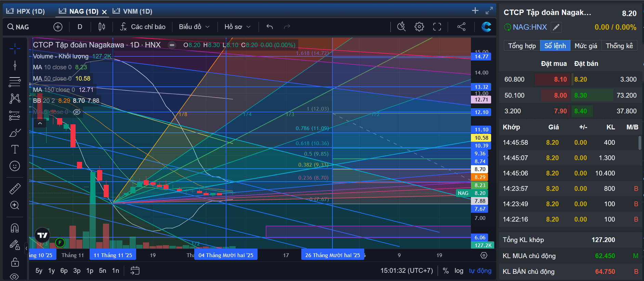Click the legend minus button beside HNX

[x=172, y=45]
